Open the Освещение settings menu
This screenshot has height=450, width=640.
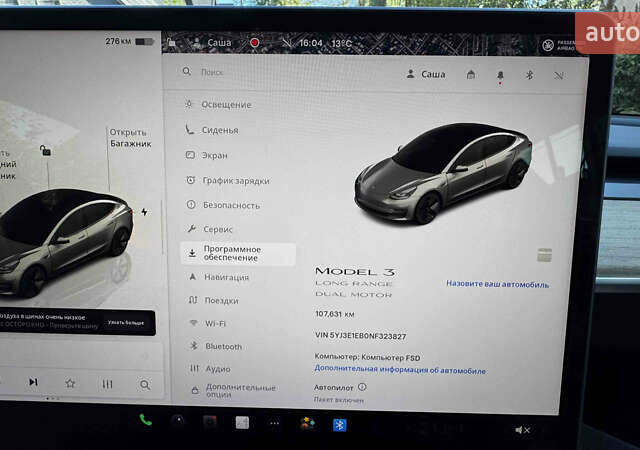tap(226, 105)
